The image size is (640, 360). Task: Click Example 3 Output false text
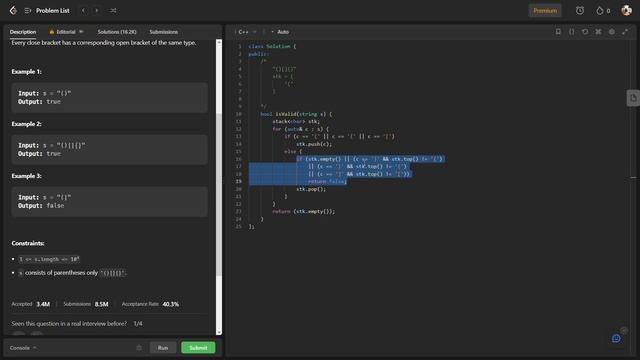point(41,206)
